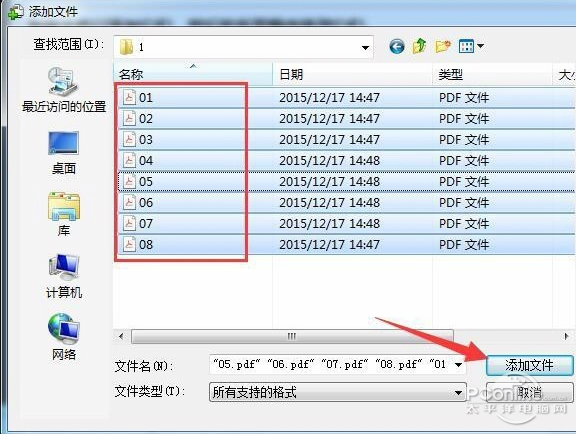The image size is (576, 434).
Task: Expand the file name (文件名) dropdown arrow
Action: [458, 365]
